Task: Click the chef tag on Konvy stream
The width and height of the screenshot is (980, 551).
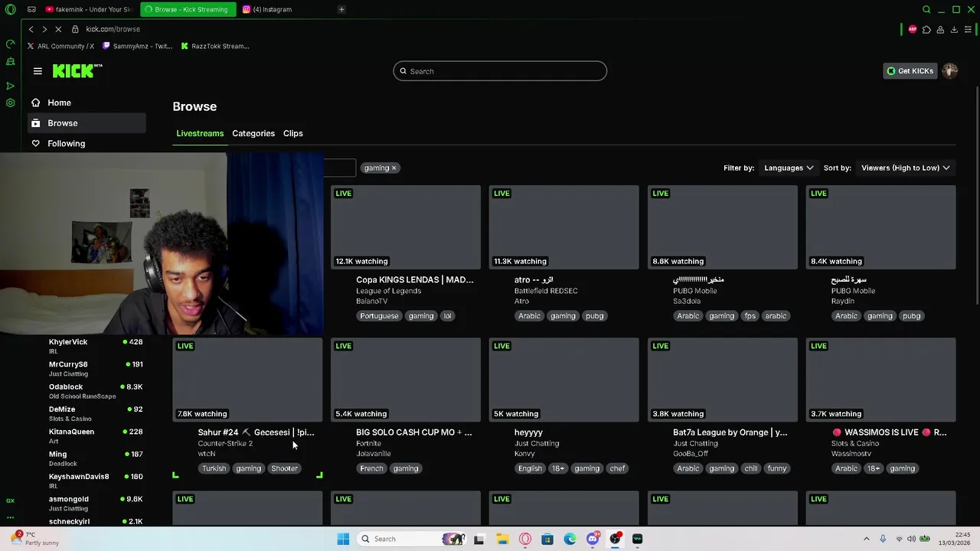Action: (x=617, y=468)
